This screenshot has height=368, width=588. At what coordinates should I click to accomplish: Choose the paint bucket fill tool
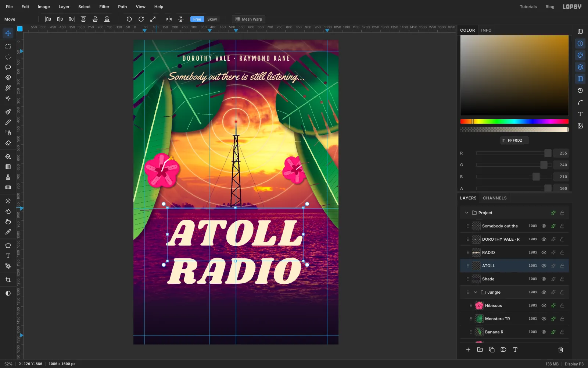point(8,156)
